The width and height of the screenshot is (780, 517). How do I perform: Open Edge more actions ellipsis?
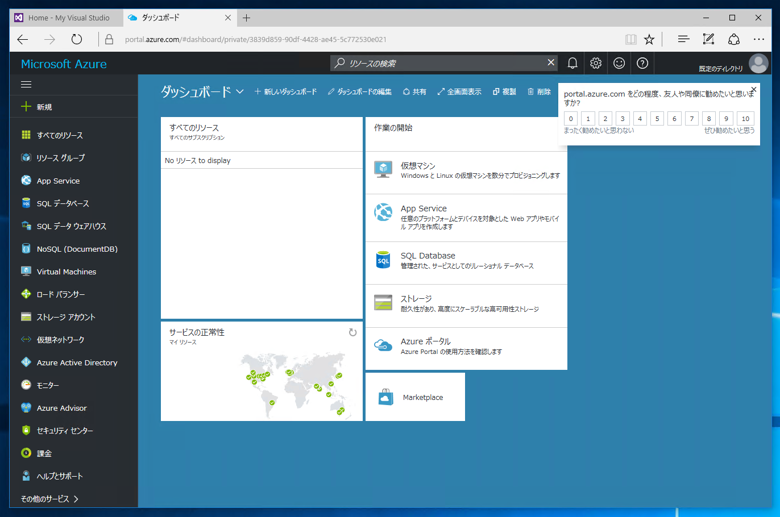pyautogui.click(x=759, y=39)
